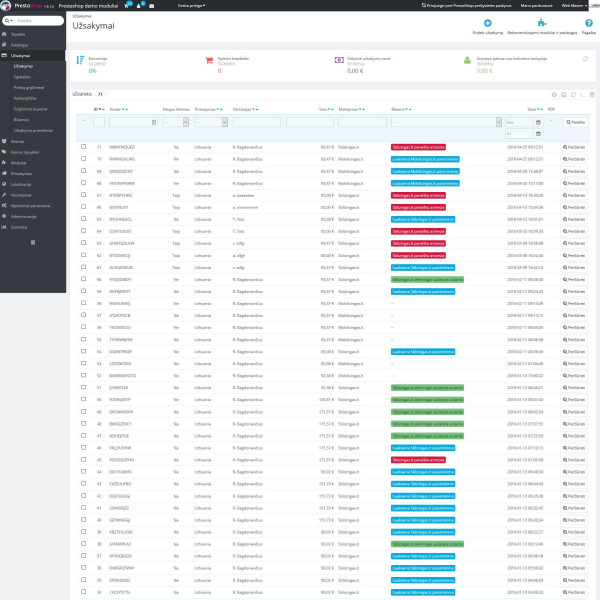
Task: Select checkbox for order WWMTMQUED
Action: click(x=84, y=147)
